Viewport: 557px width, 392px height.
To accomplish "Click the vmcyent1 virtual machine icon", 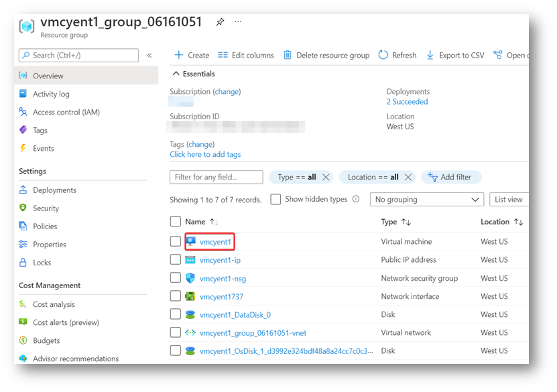I will [191, 242].
